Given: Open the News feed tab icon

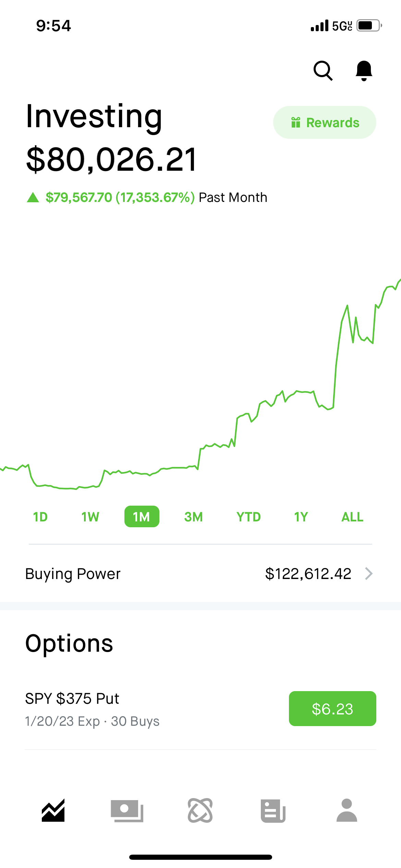Looking at the screenshot, I should point(273,810).
